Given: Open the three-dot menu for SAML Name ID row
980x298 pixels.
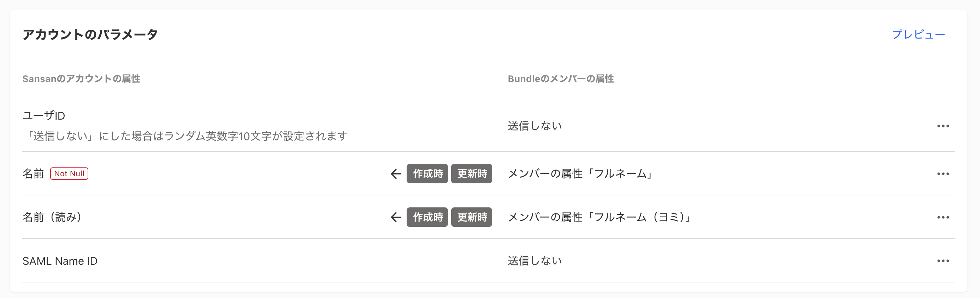Looking at the screenshot, I should pyautogui.click(x=943, y=260).
